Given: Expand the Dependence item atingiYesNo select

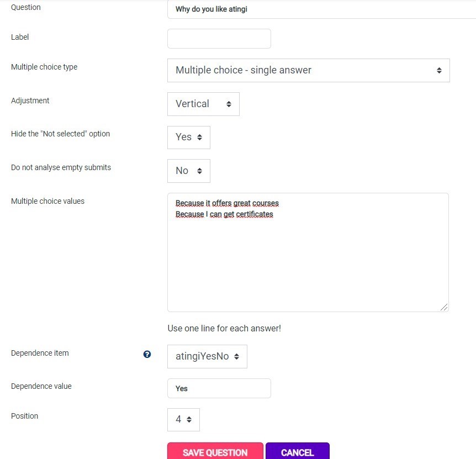Looking at the screenshot, I should [207, 356].
